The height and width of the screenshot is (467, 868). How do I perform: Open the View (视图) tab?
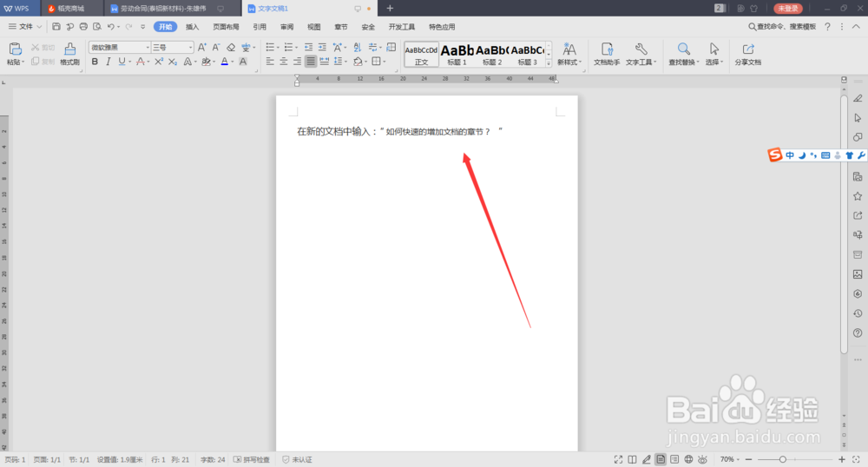pos(314,27)
